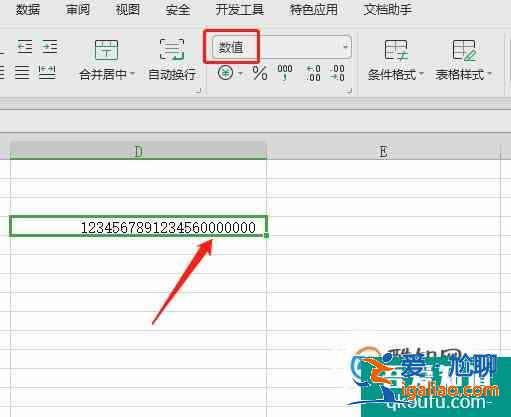The image size is (511, 417).
Task: Expand the number format dropdown showing 数值
Action: (346, 47)
